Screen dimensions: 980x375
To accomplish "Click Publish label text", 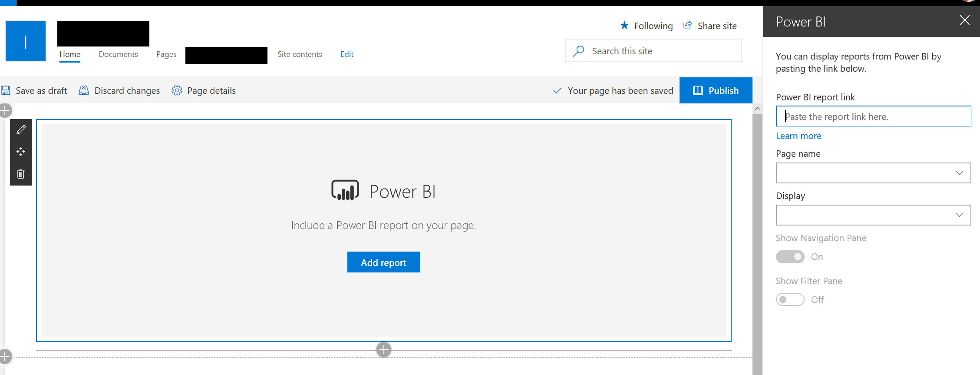I will tap(723, 90).
